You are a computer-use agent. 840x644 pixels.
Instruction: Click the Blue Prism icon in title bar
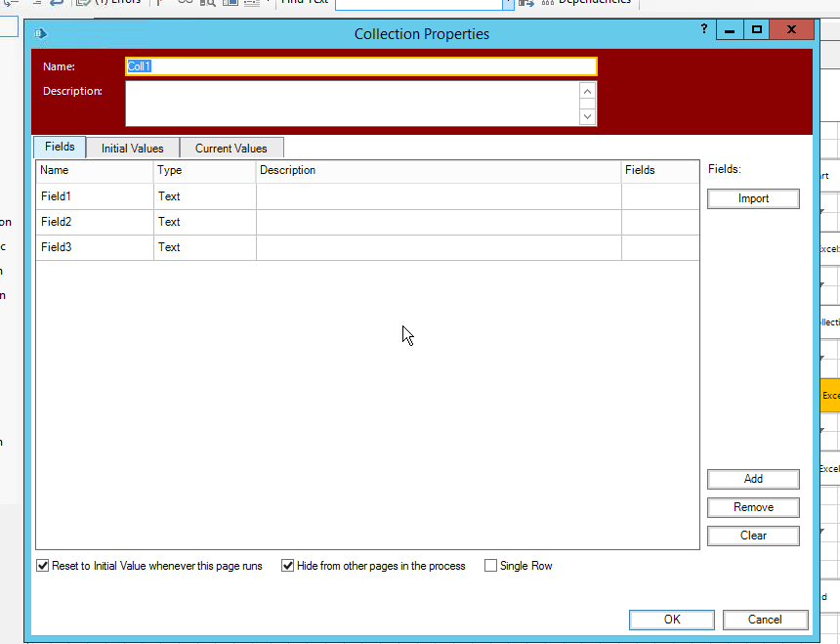point(41,34)
